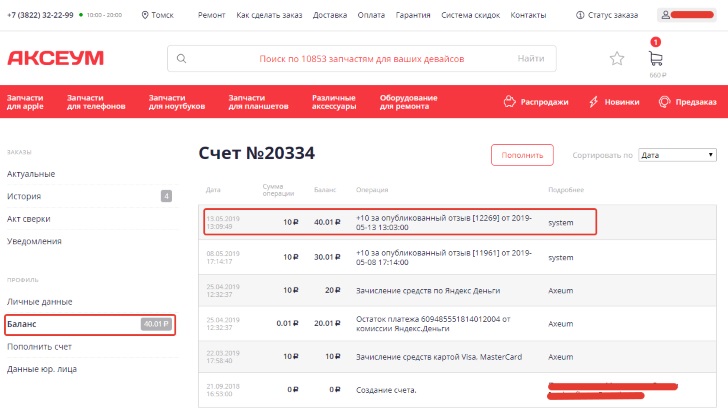Open Новинки lightning icon
728x420 pixels.
click(593, 102)
